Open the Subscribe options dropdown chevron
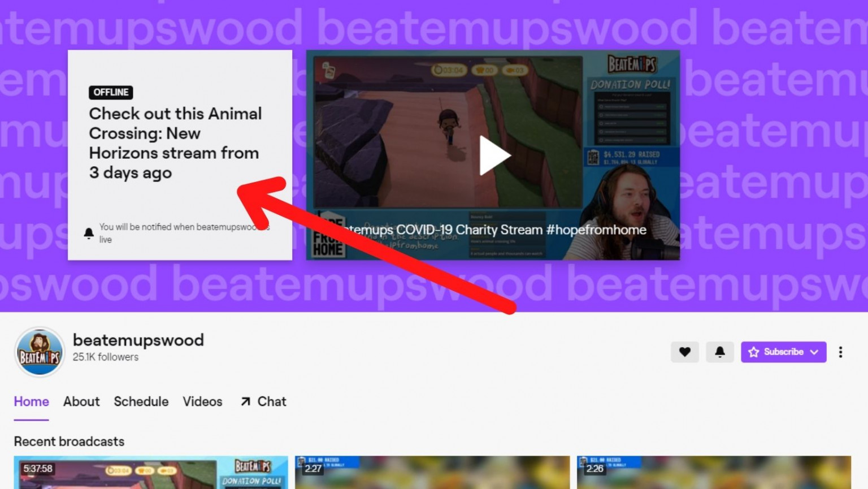This screenshot has height=489, width=868. point(814,352)
